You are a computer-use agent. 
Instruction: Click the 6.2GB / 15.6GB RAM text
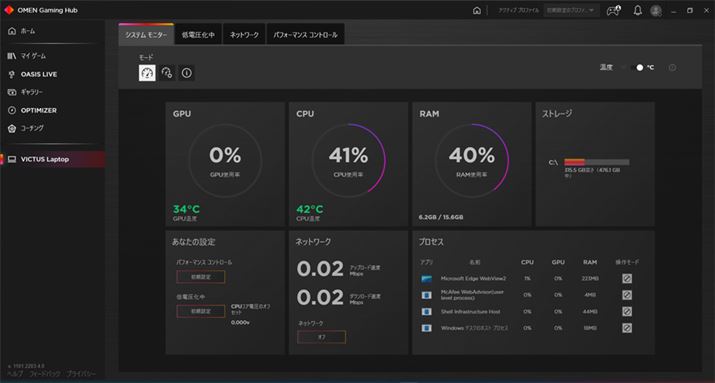tap(441, 217)
